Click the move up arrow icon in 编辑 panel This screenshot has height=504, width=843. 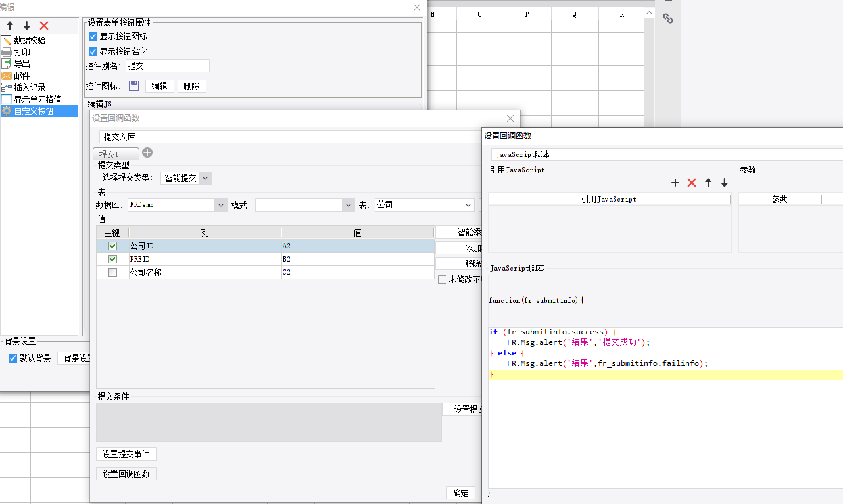click(x=10, y=26)
